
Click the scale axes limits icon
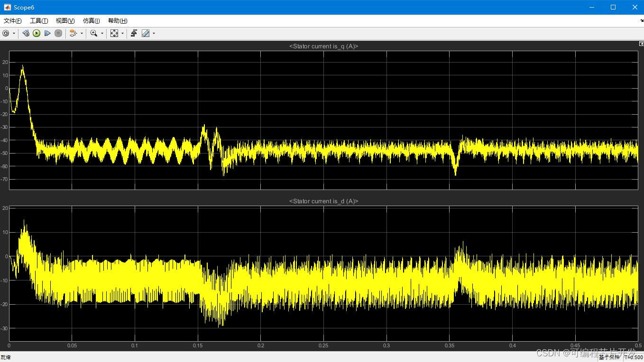pyautogui.click(x=114, y=33)
